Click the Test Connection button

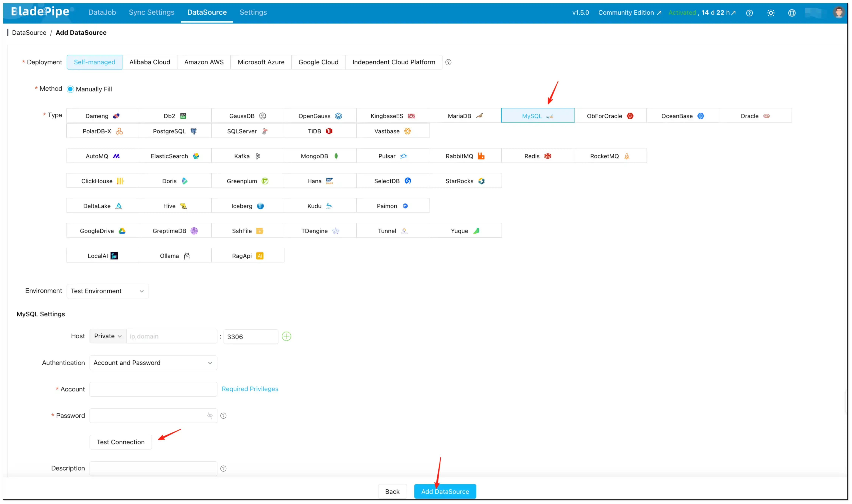click(121, 442)
